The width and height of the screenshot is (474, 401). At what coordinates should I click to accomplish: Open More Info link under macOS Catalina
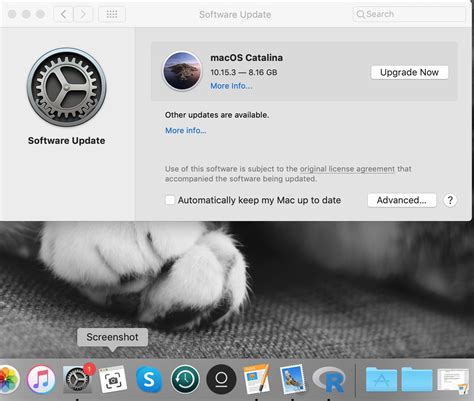(x=231, y=86)
